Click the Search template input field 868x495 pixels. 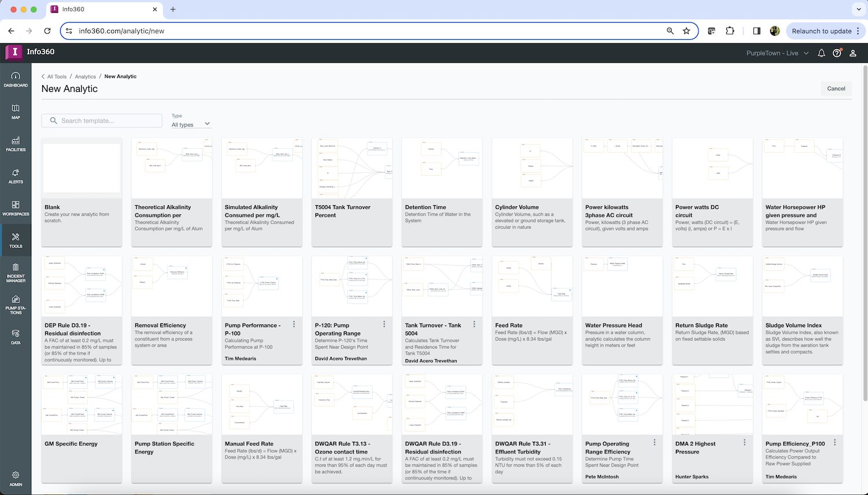101,120
